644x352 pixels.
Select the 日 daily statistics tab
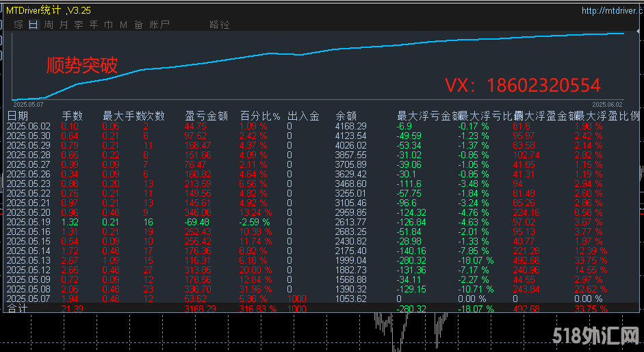(34, 25)
